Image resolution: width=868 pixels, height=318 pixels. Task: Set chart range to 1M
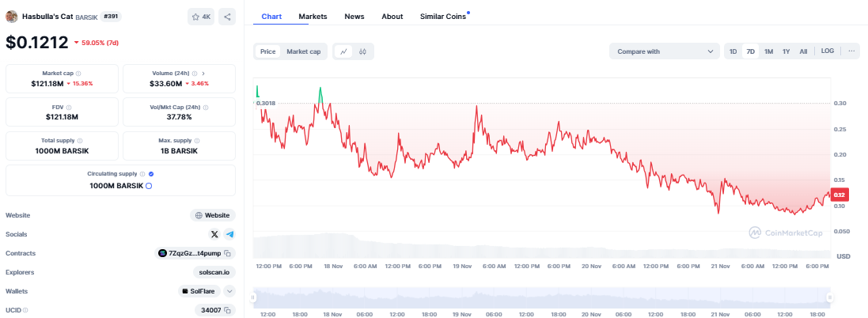(768, 51)
